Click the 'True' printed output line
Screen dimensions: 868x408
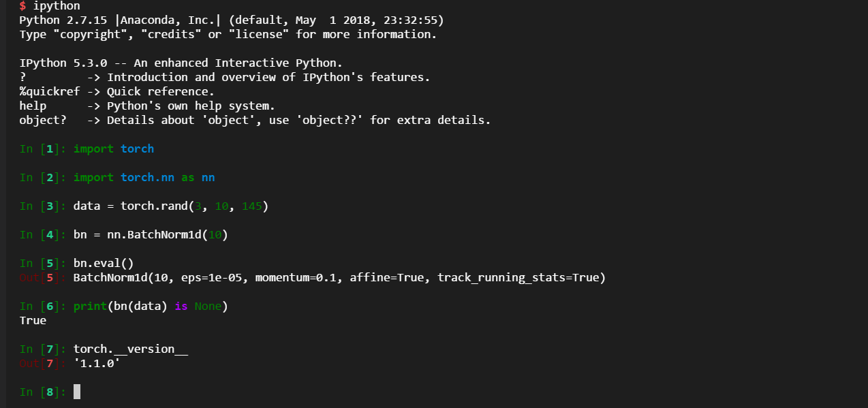pyautogui.click(x=33, y=320)
